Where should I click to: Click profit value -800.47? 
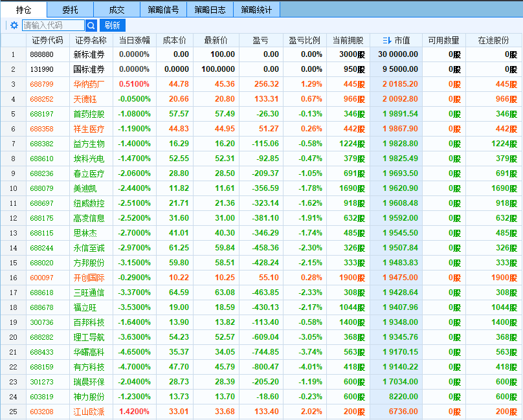tap(265, 367)
